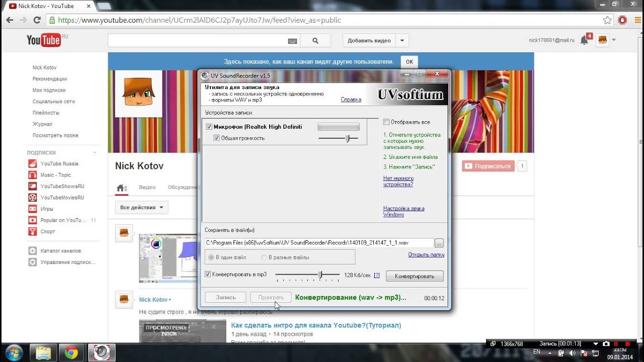
Task: Open the Нет нужного устройства? link
Action: pos(398,182)
